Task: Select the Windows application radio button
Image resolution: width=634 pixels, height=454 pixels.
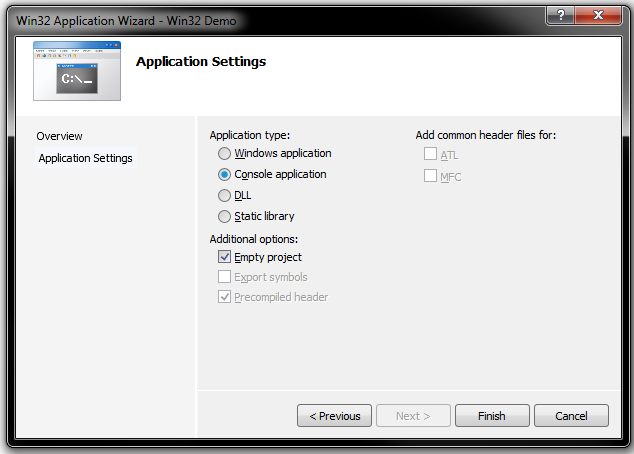Action: [x=225, y=154]
